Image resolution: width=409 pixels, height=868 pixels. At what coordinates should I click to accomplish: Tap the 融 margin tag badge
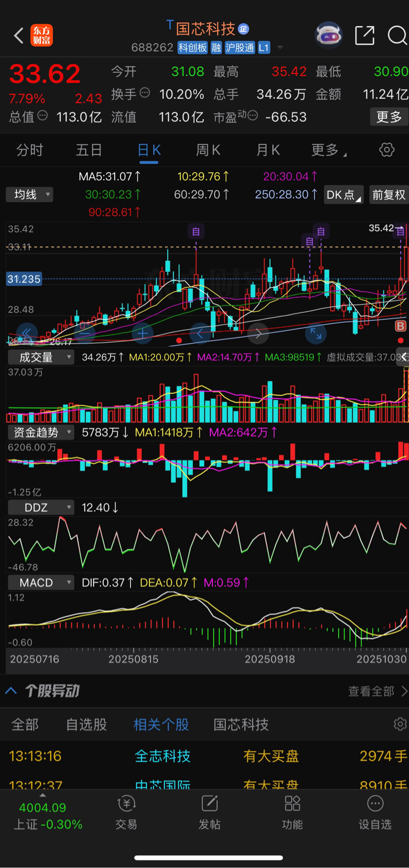(x=216, y=48)
